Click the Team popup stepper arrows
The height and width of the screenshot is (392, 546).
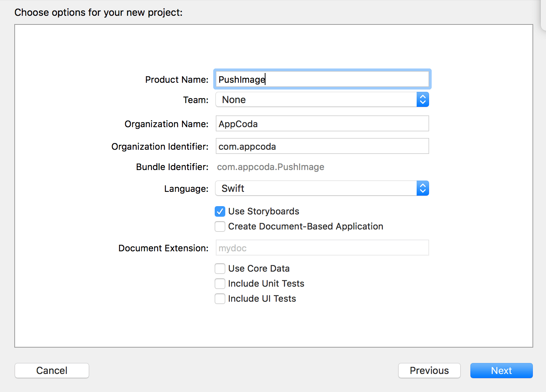[423, 100]
